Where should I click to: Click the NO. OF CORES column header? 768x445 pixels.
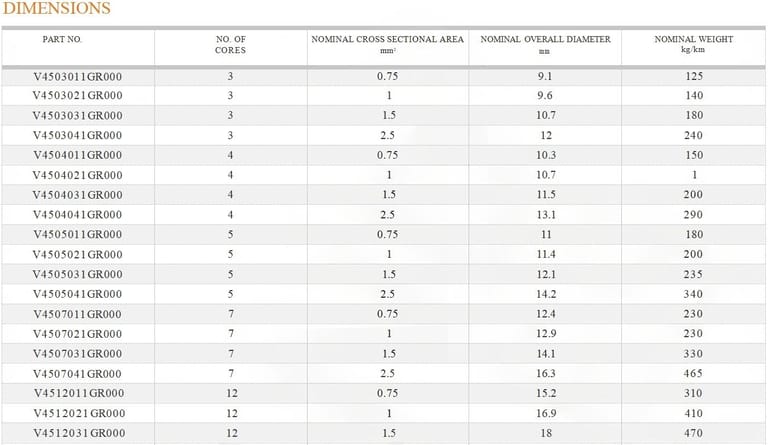[x=230, y=45]
